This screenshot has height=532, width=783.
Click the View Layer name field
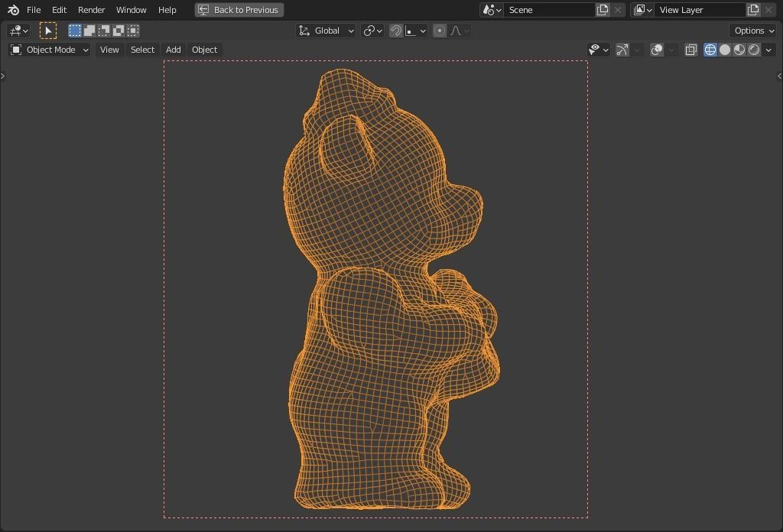[x=700, y=10]
